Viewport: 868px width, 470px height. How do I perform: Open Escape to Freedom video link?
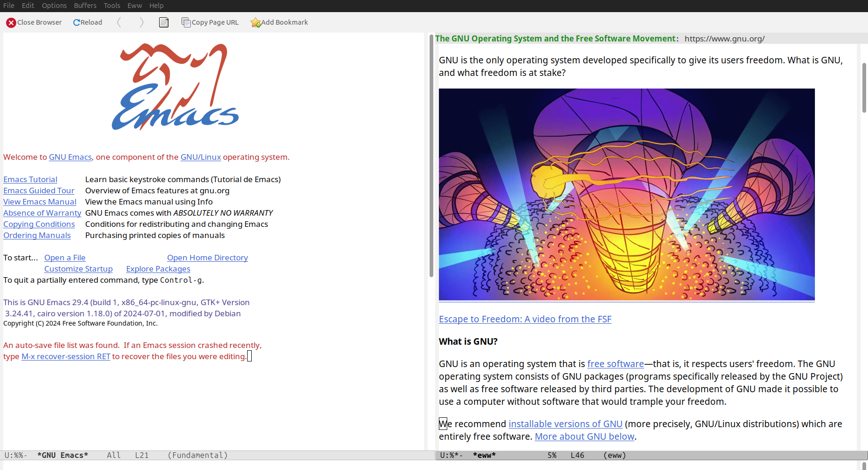525,319
